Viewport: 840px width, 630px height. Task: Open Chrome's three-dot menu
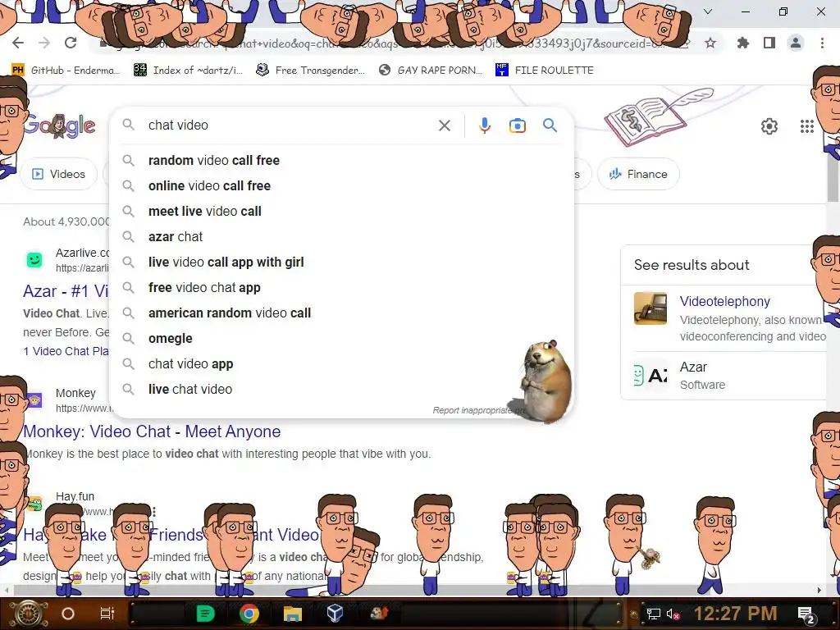click(x=822, y=43)
